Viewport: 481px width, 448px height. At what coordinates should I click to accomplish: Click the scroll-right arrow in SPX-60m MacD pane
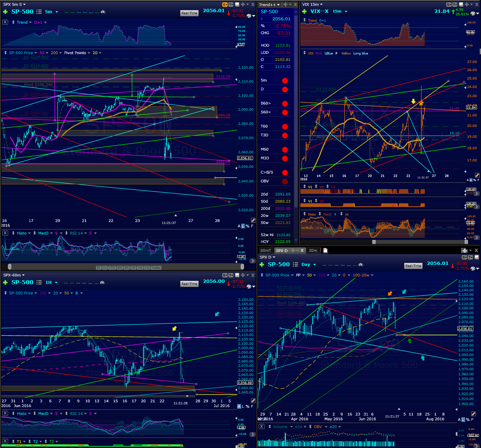point(253,434)
